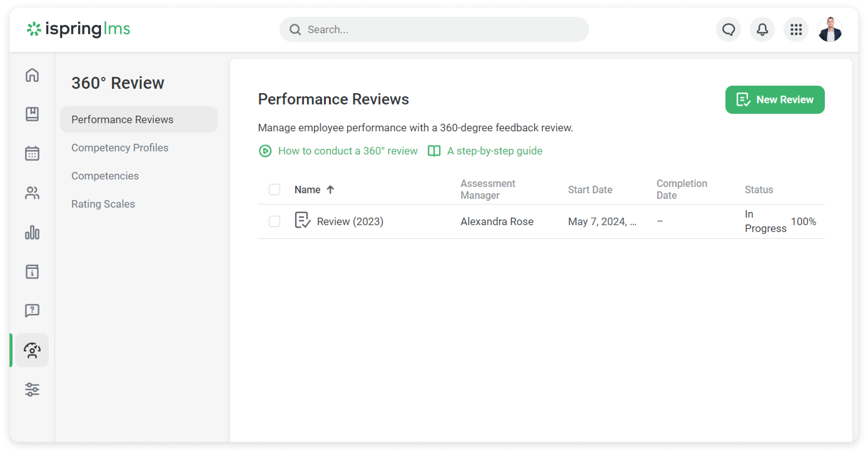Open the Users icon in sidebar

[x=32, y=193]
